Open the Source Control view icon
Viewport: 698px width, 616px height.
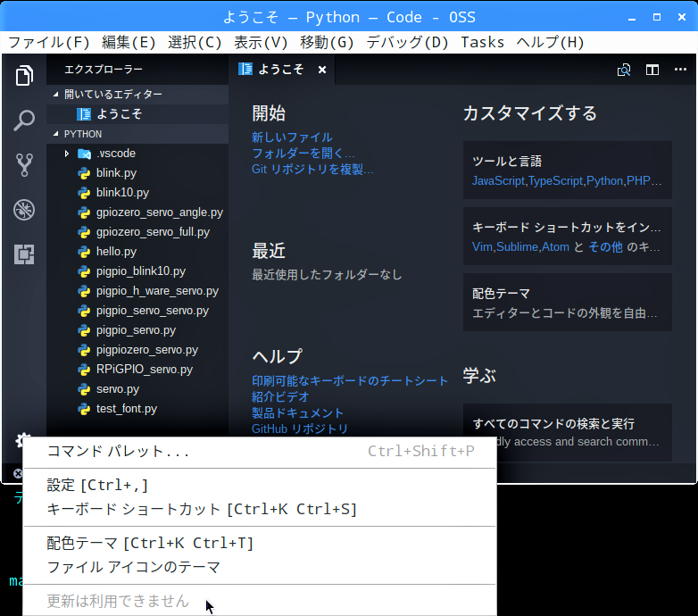(x=24, y=164)
